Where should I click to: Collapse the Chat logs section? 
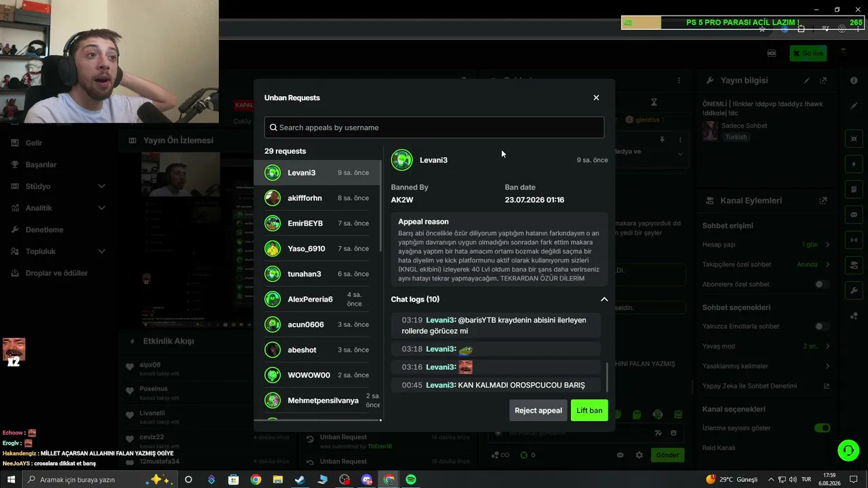tap(604, 299)
